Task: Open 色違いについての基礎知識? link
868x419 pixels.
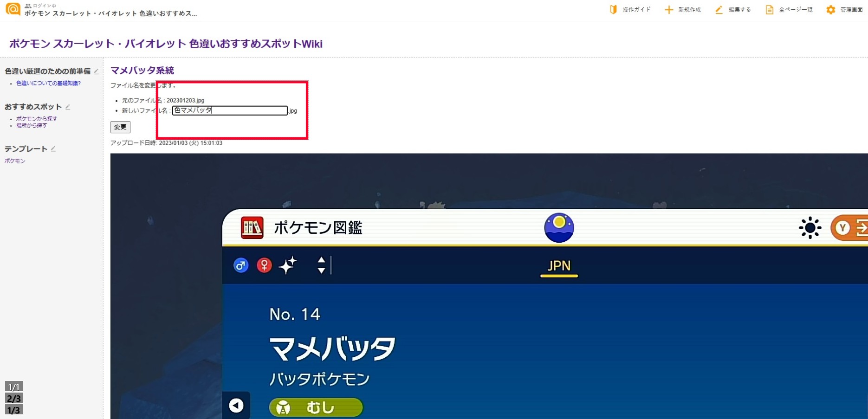Action: click(48, 84)
